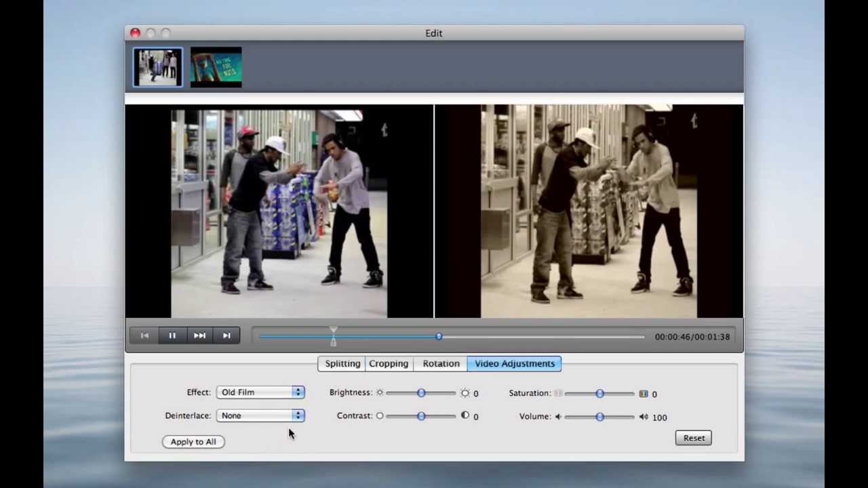The width and height of the screenshot is (868, 488).
Task: Click the low contrast circle icon
Action: tap(380, 415)
